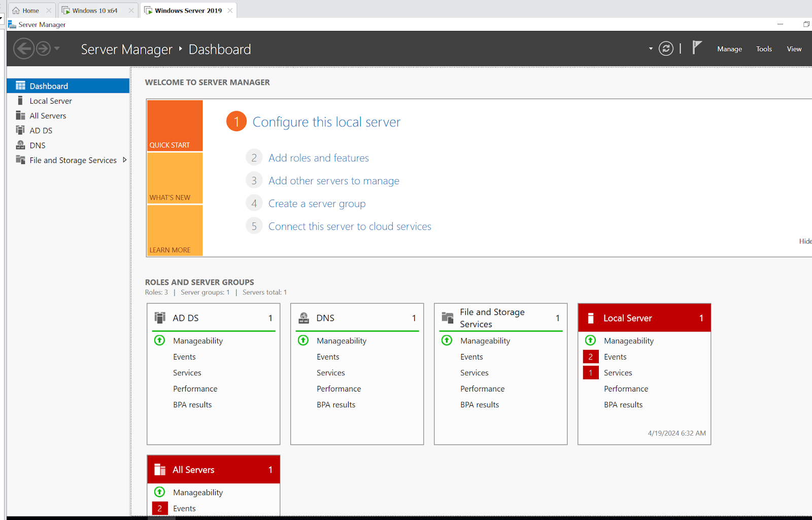Click the red 2 Events badge in All Servers

click(160, 508)
